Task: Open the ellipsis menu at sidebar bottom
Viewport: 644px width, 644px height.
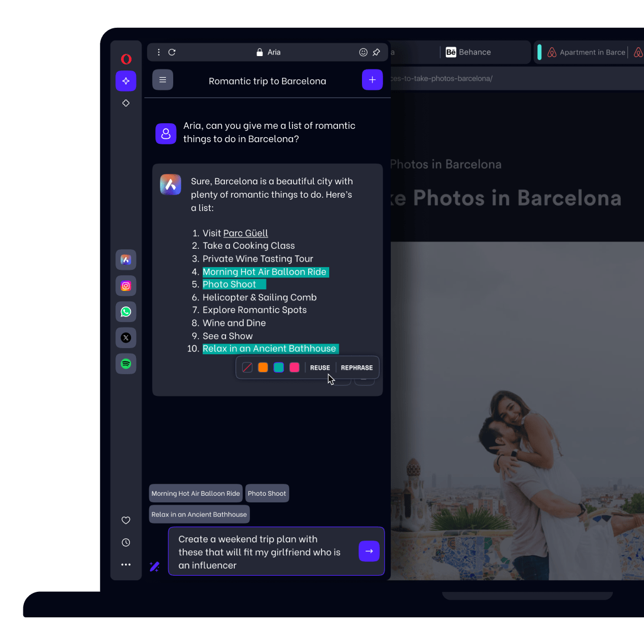Action: 125,565
